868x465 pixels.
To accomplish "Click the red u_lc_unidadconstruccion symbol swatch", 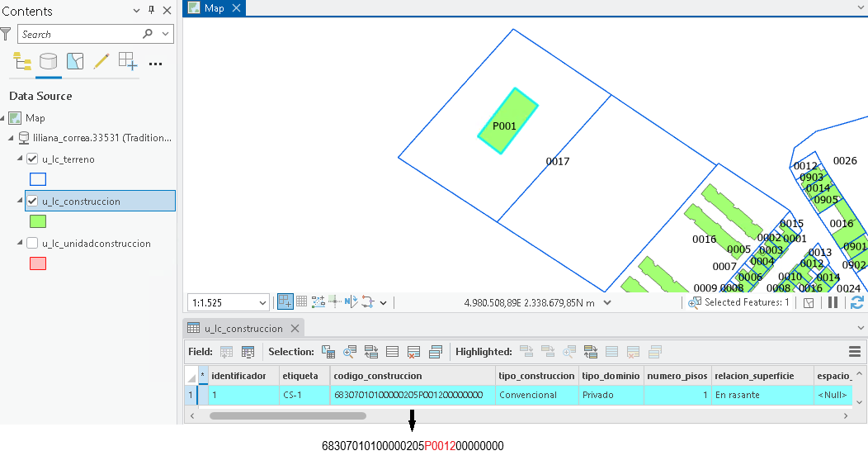I will (38, 263).
